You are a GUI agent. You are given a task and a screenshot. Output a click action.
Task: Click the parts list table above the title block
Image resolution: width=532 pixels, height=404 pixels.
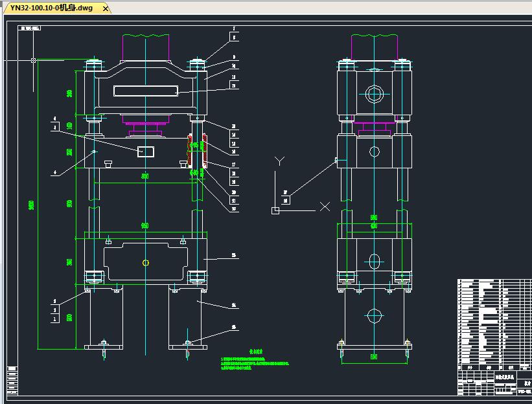point(494,324)
